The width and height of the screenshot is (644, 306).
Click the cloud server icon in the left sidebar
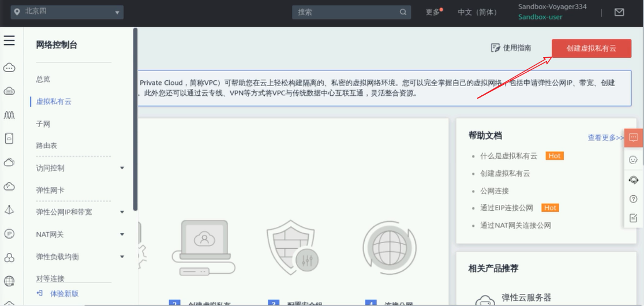point(9,91)
